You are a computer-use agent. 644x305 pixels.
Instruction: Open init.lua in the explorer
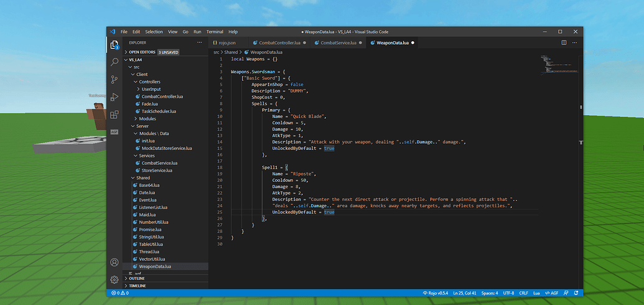(x=166, y=141)
